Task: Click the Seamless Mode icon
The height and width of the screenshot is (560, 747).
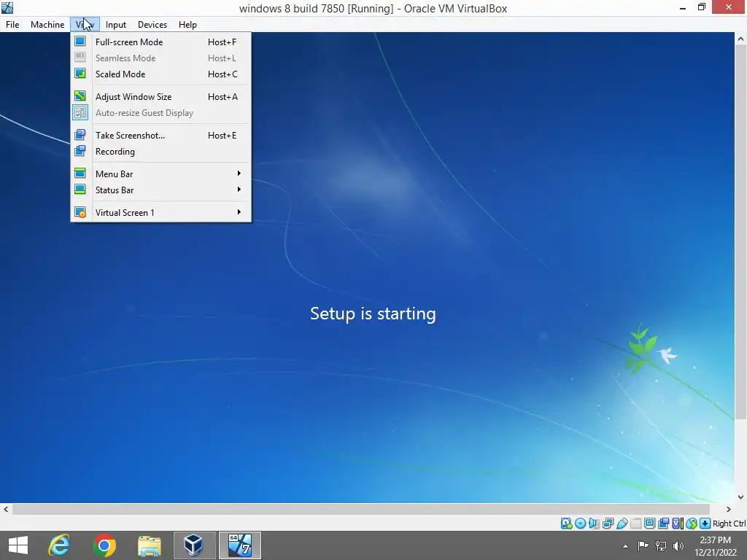Action: 80,58
